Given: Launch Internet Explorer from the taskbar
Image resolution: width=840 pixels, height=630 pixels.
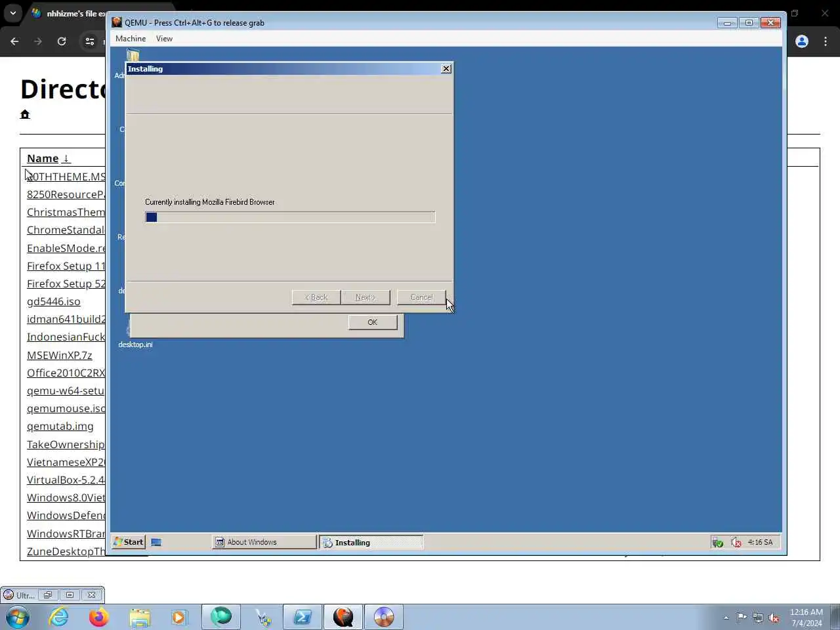Looking at the screenshot, I should pos(59,617).
